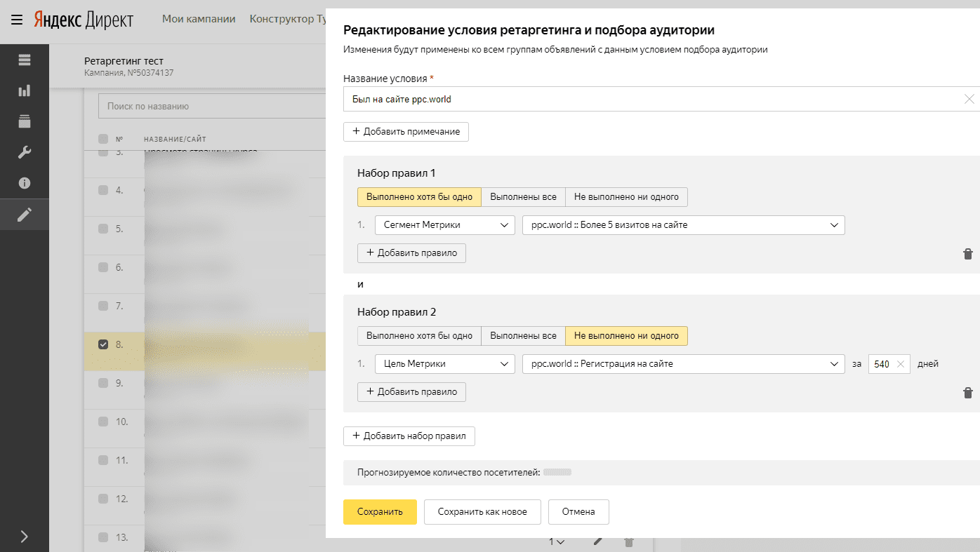The height and width of the screenshot is (552, 980).
Task: Expand the sidebar with bottom chevron arrow
Action: (x=25, y=537)
